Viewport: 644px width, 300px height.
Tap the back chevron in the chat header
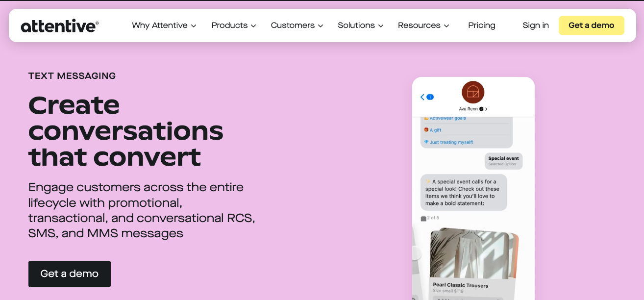tap(422, 97)
